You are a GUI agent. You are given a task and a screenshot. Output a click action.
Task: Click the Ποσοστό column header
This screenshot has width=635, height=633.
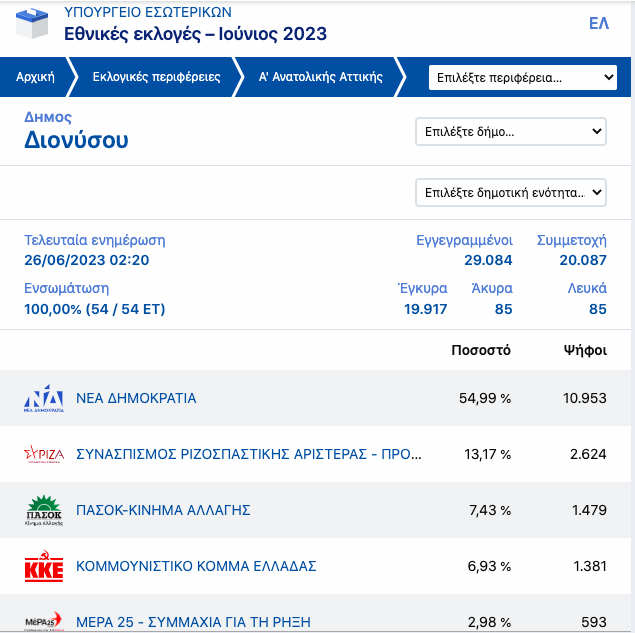tap(481, 350)
